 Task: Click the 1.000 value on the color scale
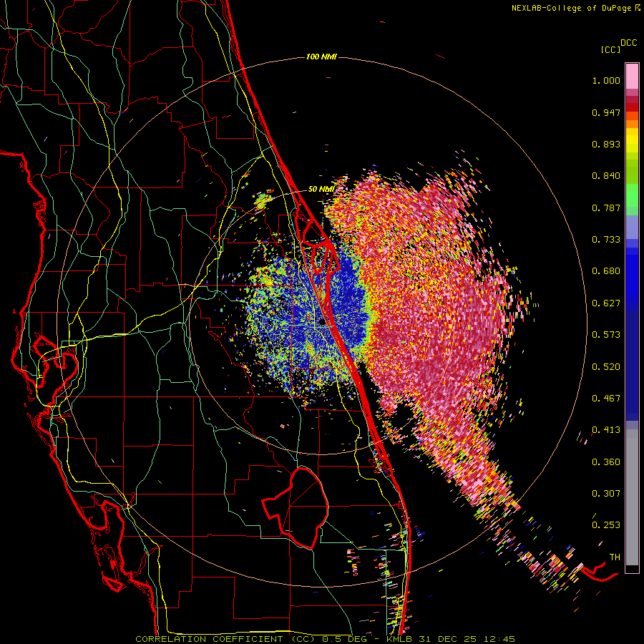pos(606,80)
